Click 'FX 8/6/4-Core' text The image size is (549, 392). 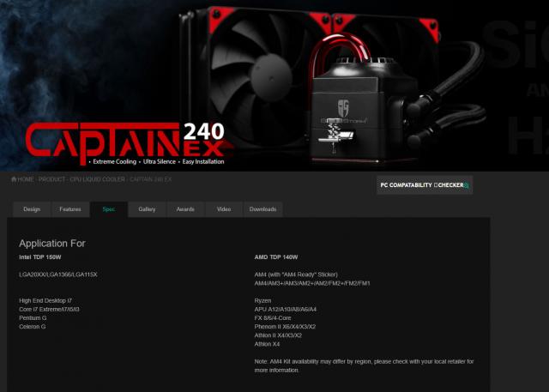coord(273,318)
